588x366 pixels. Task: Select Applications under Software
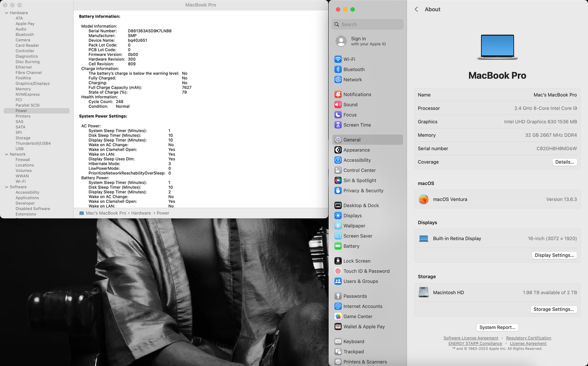tap(27, 198)
